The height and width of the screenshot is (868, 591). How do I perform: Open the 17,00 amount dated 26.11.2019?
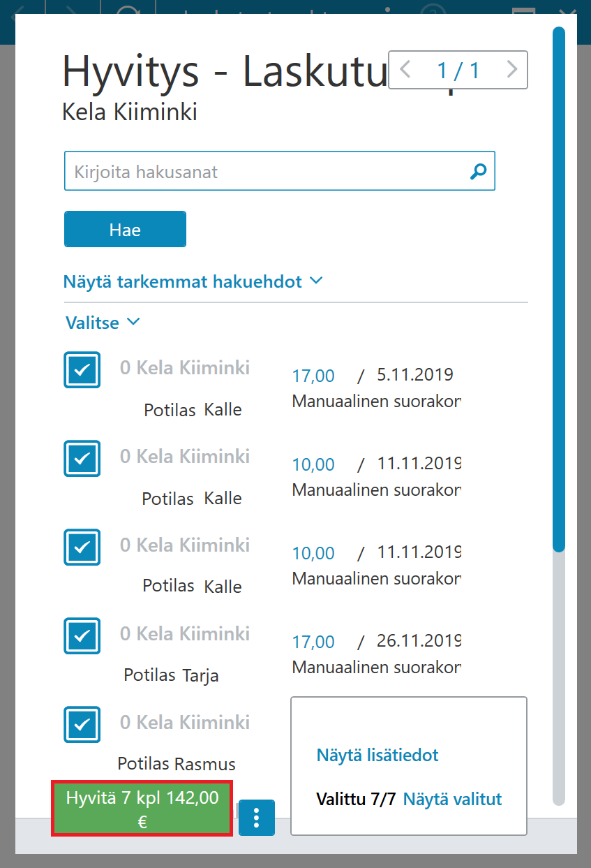pos(313,642)
